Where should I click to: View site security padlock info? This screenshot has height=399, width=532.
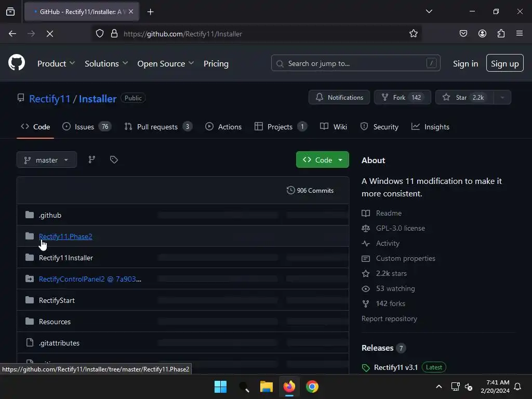click(114, 34)
